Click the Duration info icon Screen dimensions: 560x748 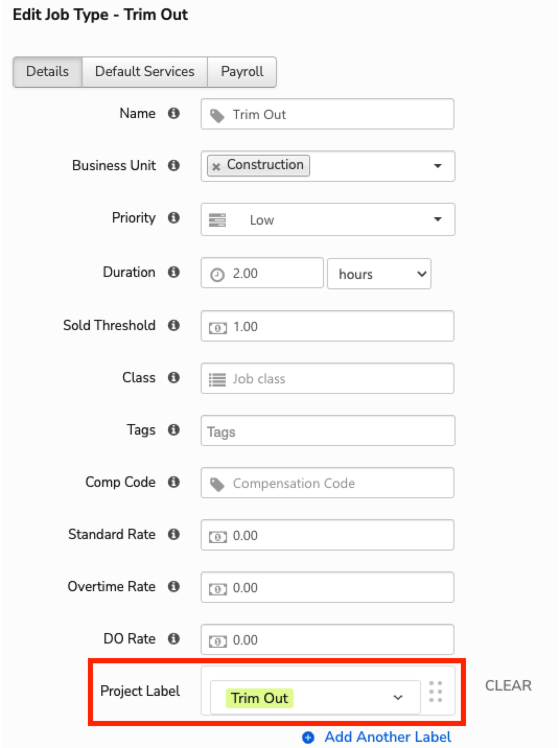click(x=174, y=272)
